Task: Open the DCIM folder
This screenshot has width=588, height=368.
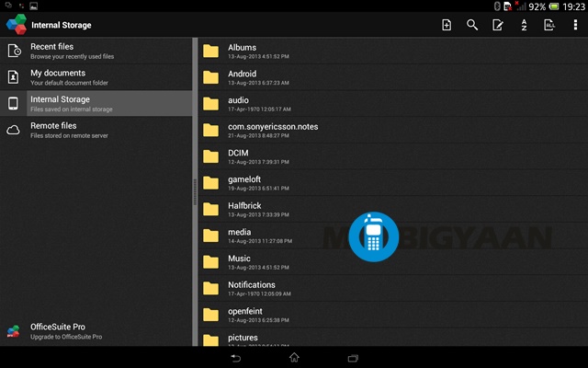Action: 393,156
